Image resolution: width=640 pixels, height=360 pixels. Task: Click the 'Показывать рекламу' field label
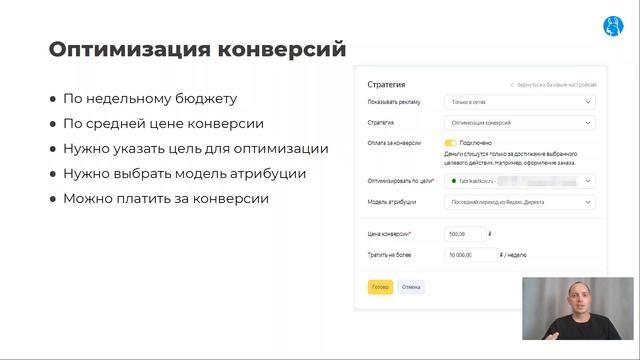[x=394, y=102]
